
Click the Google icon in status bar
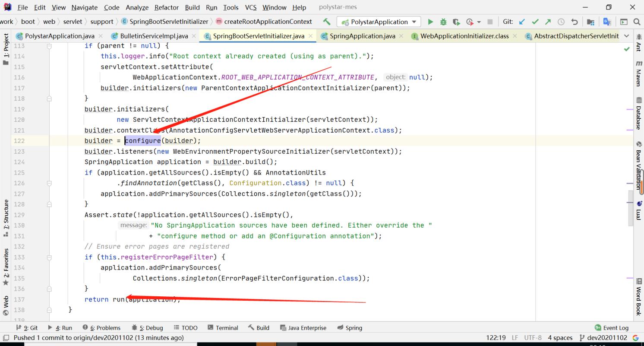[635, 338]
